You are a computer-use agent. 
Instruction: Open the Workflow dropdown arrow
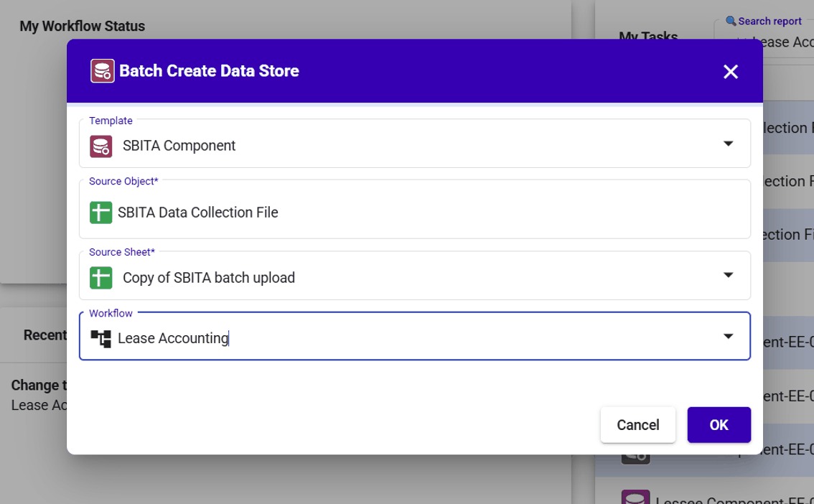pos(729,336)
